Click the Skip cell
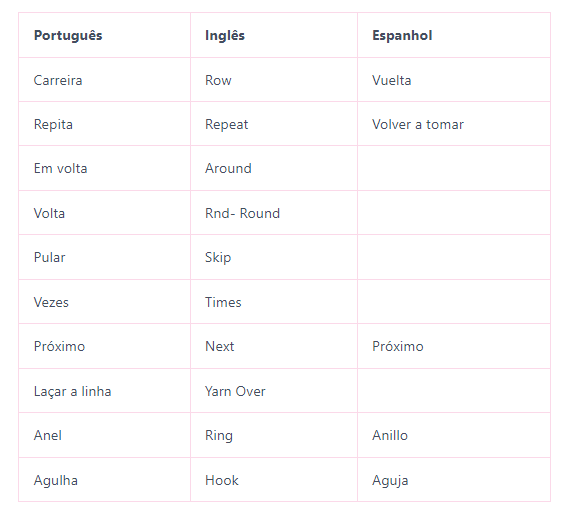Viewport: 566px width, 514px height. 274,257
